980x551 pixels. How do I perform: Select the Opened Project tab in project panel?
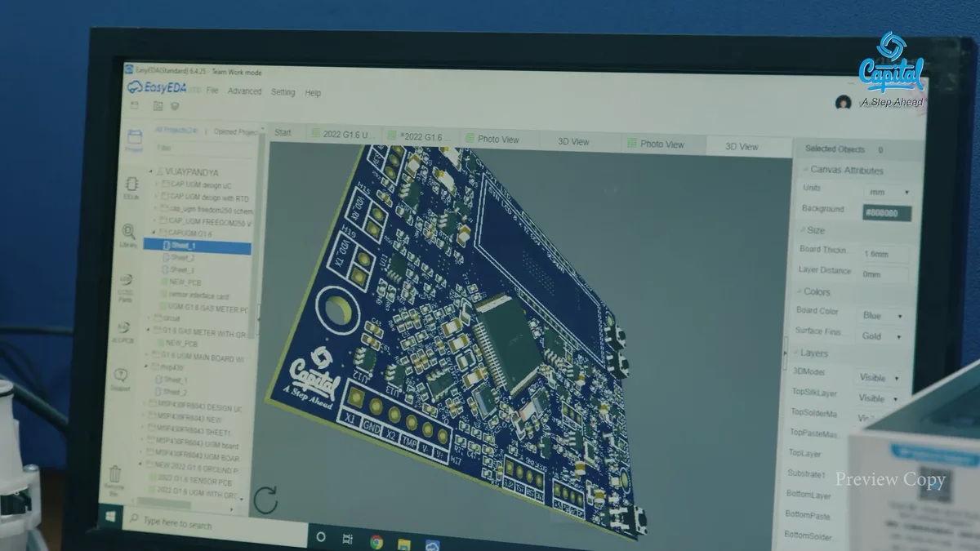[236, 131]
